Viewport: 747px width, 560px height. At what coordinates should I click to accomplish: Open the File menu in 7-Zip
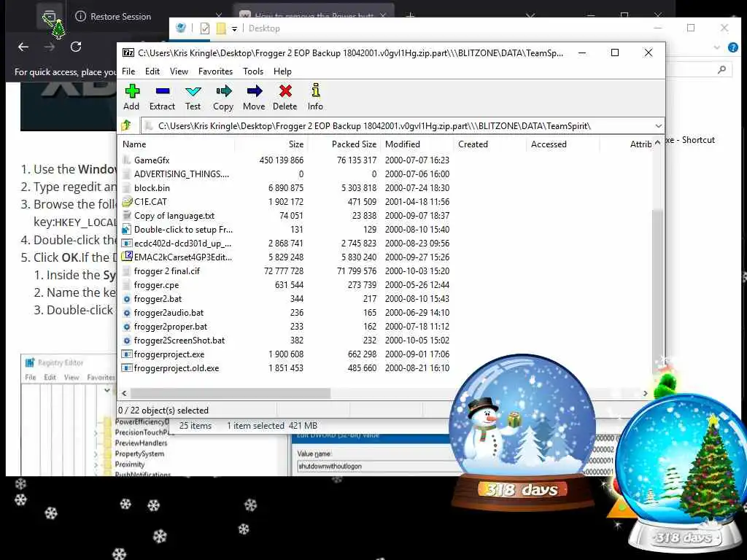(128, 71)
